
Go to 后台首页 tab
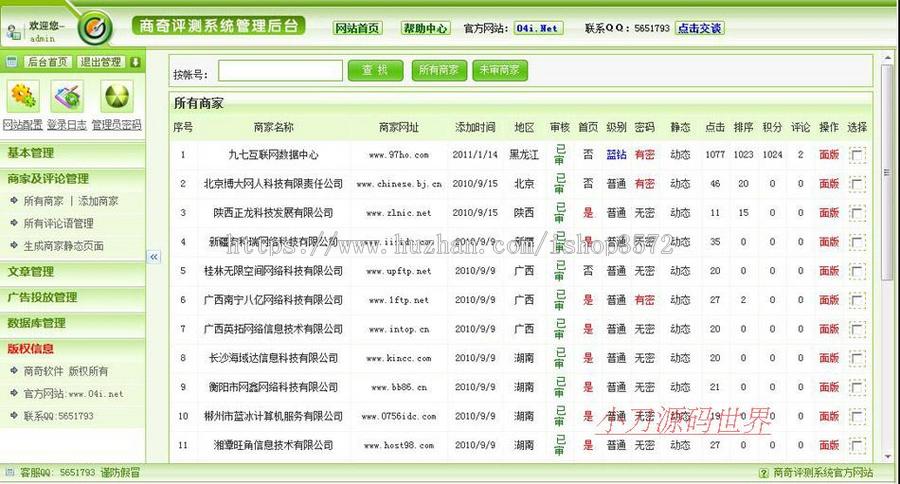point(48,62)
